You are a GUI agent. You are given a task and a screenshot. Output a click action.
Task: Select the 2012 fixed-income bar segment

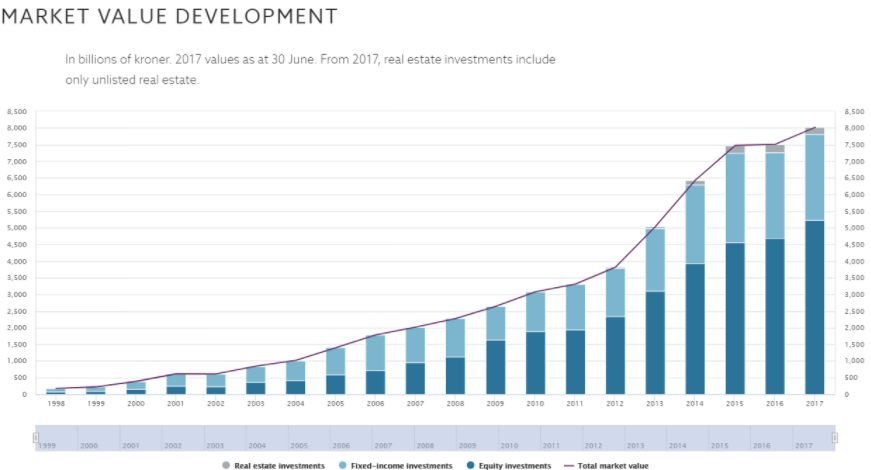(615, 293)
